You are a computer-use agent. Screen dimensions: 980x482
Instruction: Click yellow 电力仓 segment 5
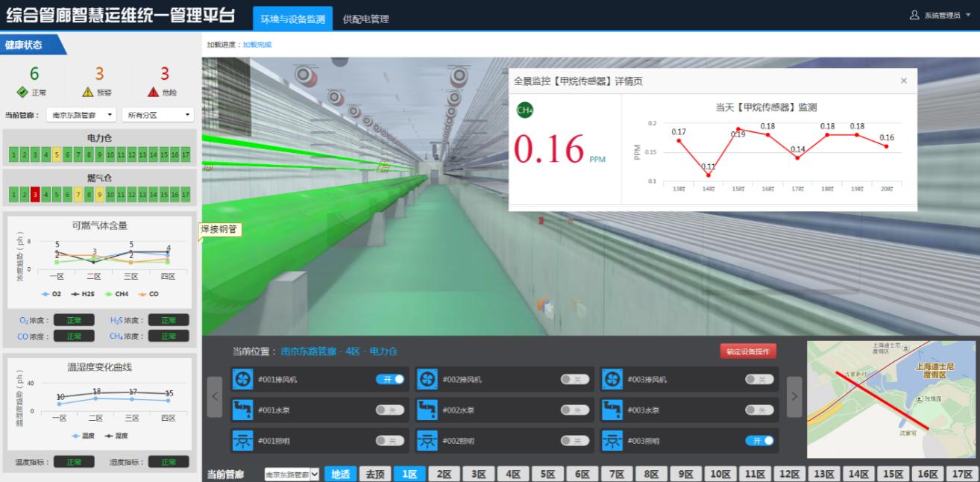pos(57,155)
